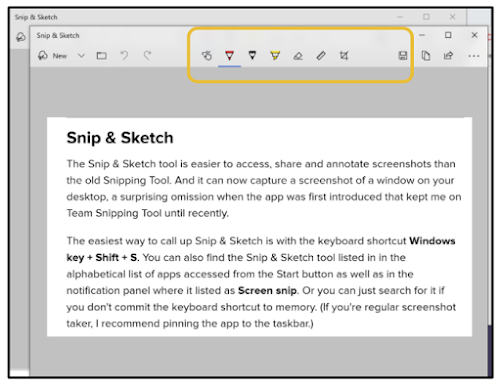Select the yellow highlighter tool
The image size is (501, 387).
[x=275, y=55]
